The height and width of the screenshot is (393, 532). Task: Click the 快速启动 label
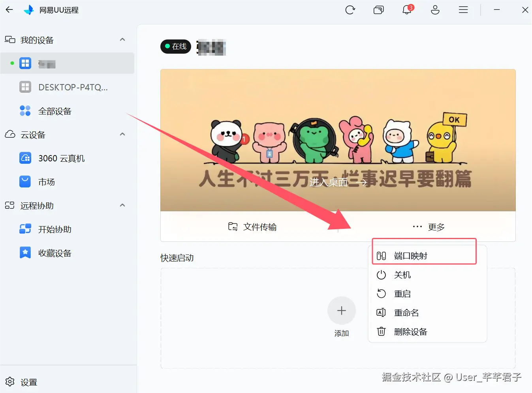coord(177,258)
